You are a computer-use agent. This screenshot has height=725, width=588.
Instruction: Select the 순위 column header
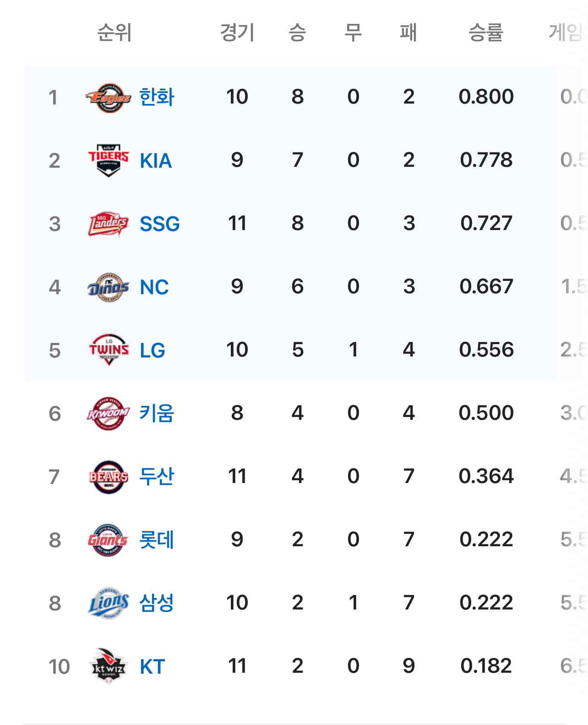(114, 33)
